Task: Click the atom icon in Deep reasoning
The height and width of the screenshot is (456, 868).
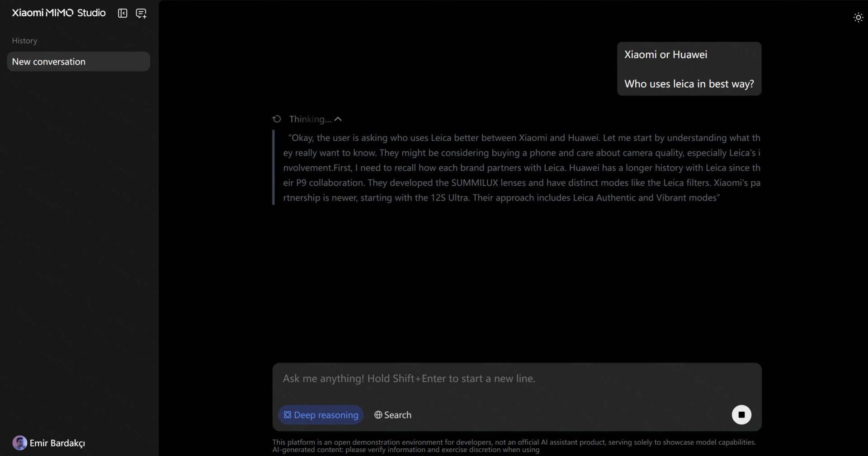Action: click(x=288, y=415)
